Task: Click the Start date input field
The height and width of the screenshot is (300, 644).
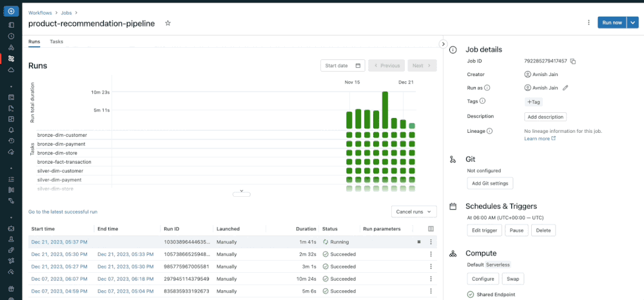Action: pos(343,66)
